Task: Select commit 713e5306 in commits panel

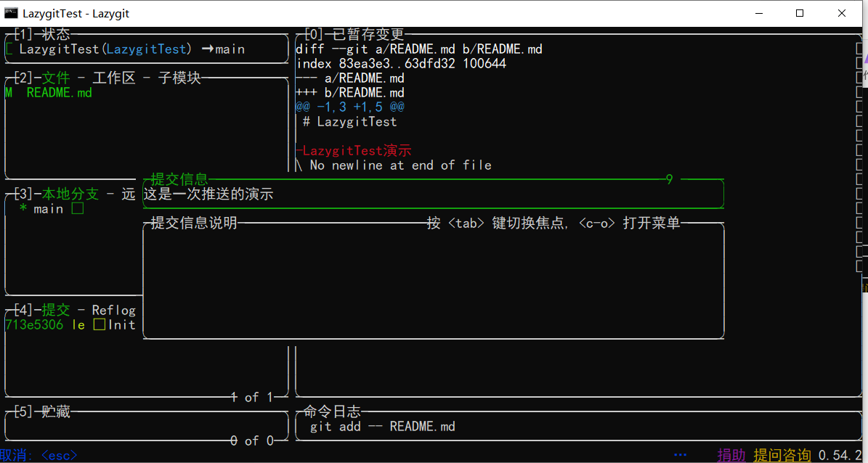Action: click(70, 324)
